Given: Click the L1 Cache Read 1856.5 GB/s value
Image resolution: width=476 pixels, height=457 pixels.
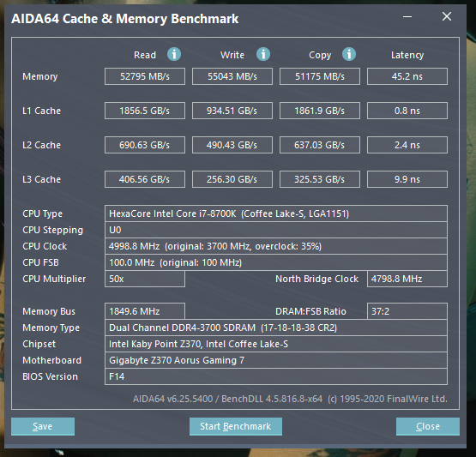Looking at the screenshot, I should coord(145,111).
